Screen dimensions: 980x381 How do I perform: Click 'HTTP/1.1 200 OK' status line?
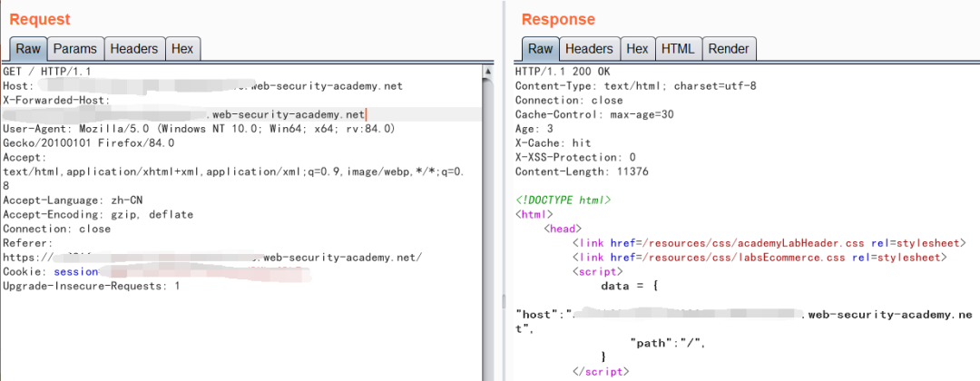pyautogui.click(x=563, y=72)
